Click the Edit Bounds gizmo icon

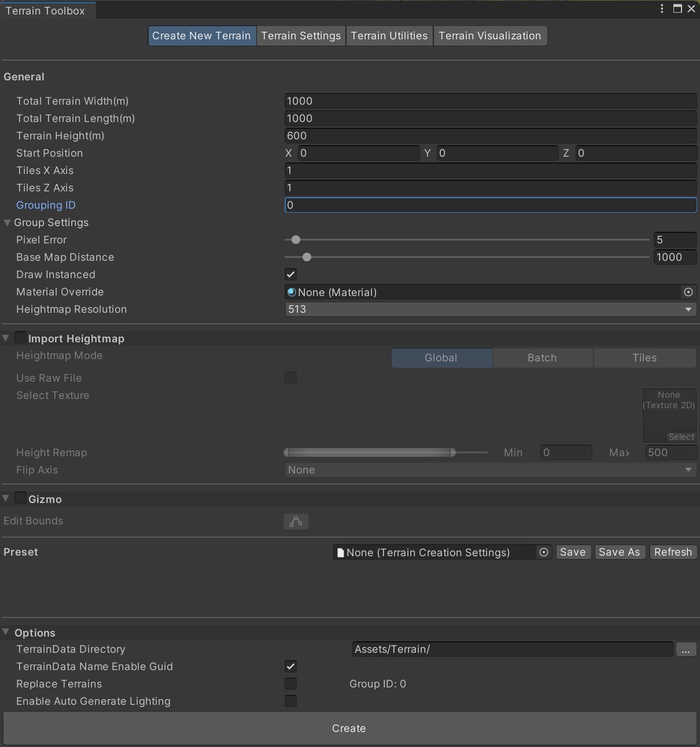pos(296,522)
